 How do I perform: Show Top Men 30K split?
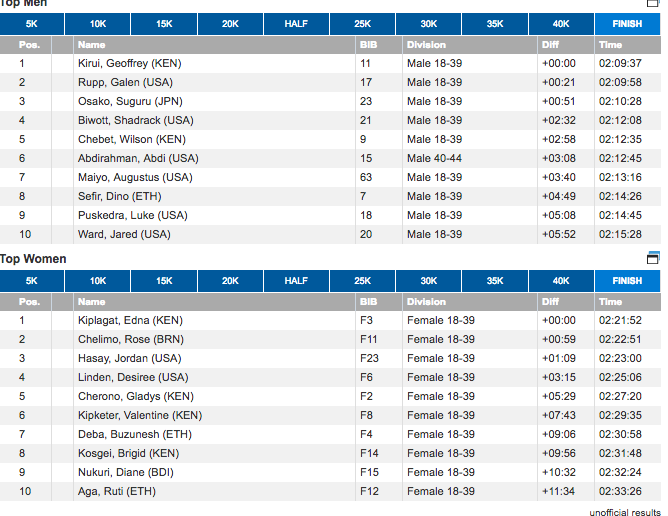pos(429,24)
